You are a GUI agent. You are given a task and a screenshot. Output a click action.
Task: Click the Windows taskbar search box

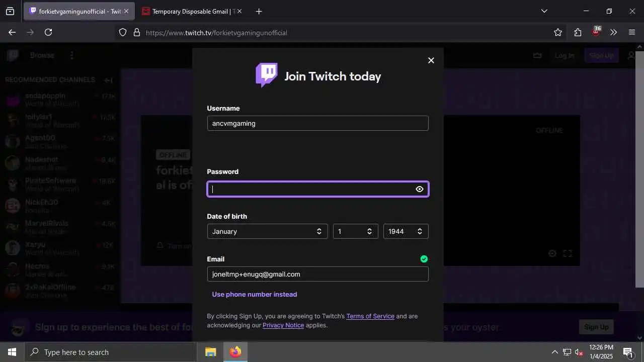[x=111, y=352]
